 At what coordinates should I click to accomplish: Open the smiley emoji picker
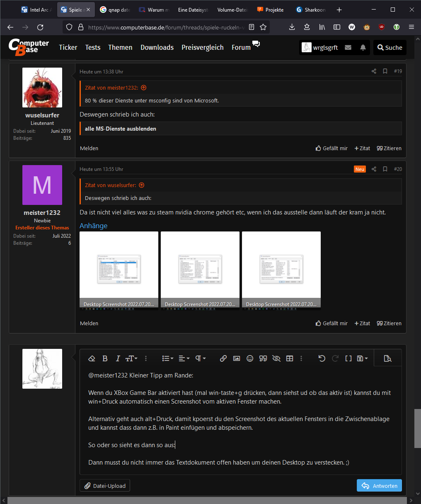(x=250, y=358)
